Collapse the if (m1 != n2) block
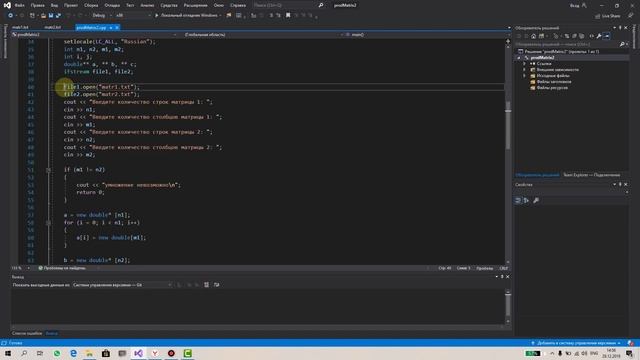This screenshot has width=640, height=360. (49, 170)
